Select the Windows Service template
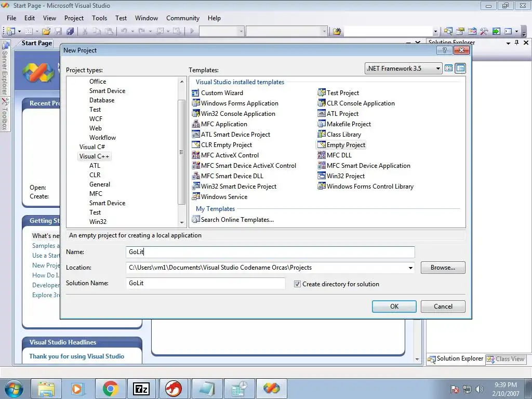Image resolution: width=532 pixels, height=399 pixels. (220, 197)
